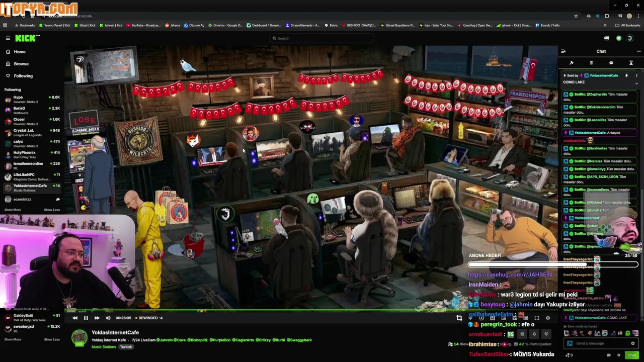This screenshot has height=362, width=644.
Task: Open chat options three-dot menu
Action: pos(638,51)
